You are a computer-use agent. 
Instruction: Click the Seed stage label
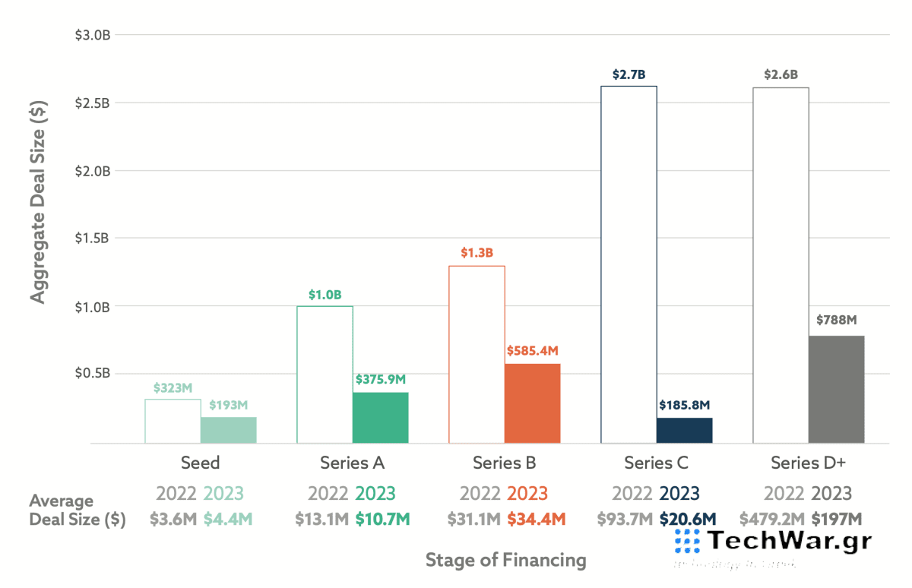pos(200,463)
